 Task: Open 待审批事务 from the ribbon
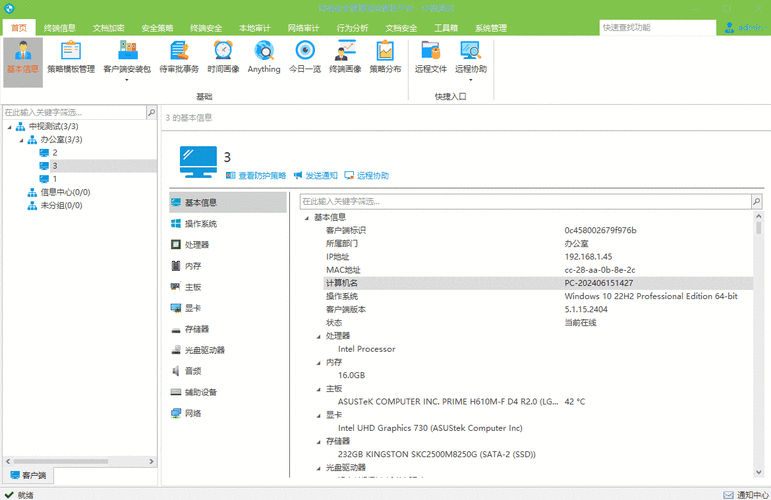point(179,58)
